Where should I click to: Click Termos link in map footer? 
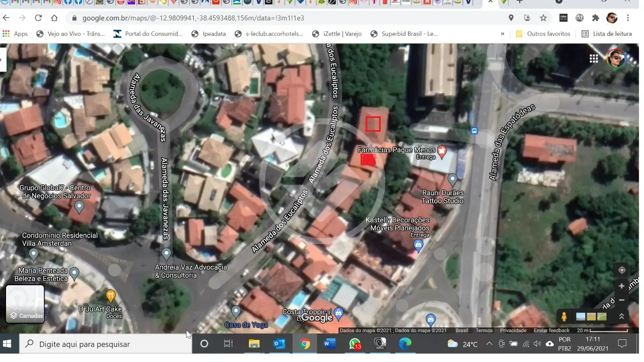(x=484, y=331)
